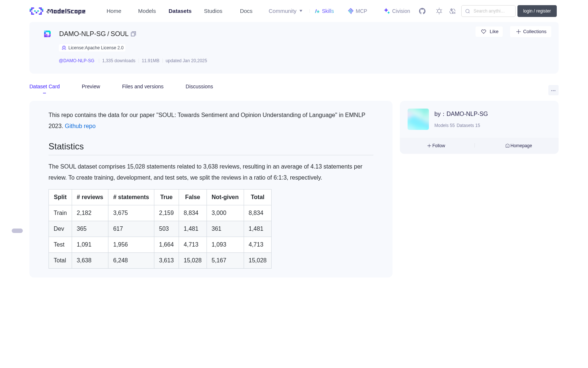
Task: Click the Datasets 15 count text
Action: [x=468, y=125]
